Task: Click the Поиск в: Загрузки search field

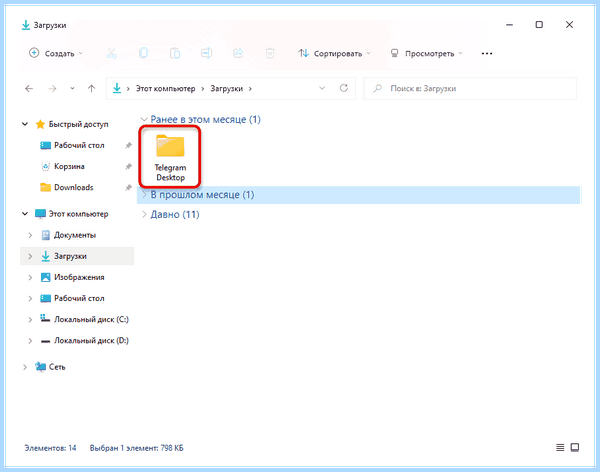Action: tap(470, 88)
